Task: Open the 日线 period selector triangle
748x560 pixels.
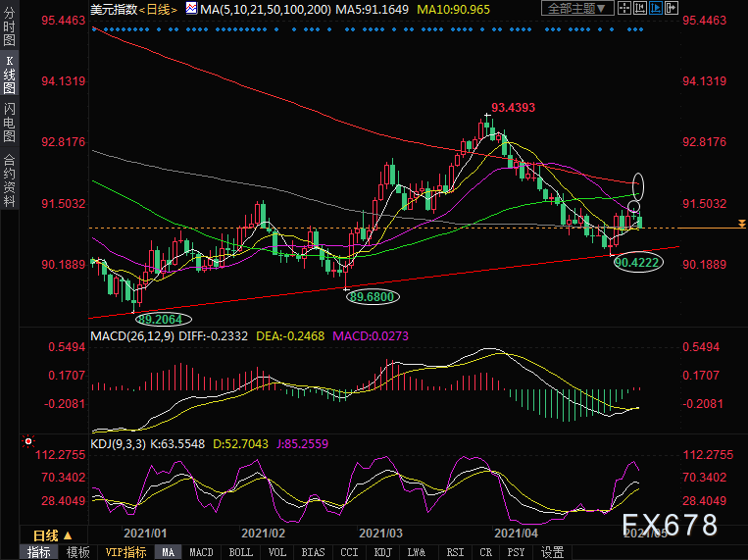Action: coord(68,536)
